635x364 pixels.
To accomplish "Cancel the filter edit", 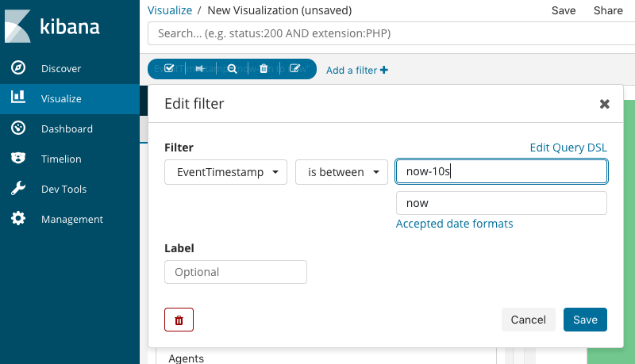I will click(528, 320).
